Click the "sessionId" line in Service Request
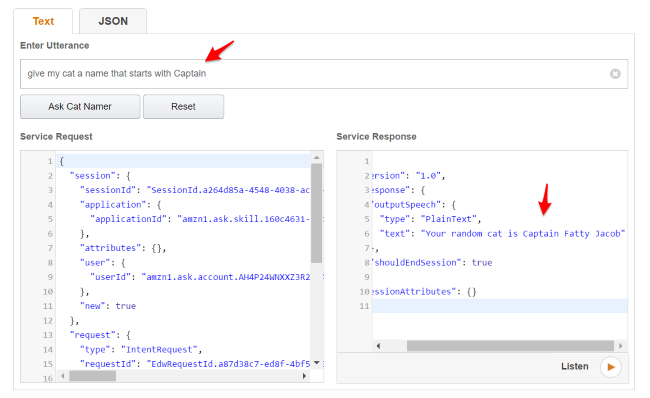650x398 pixels. click(x=195, y=190)
